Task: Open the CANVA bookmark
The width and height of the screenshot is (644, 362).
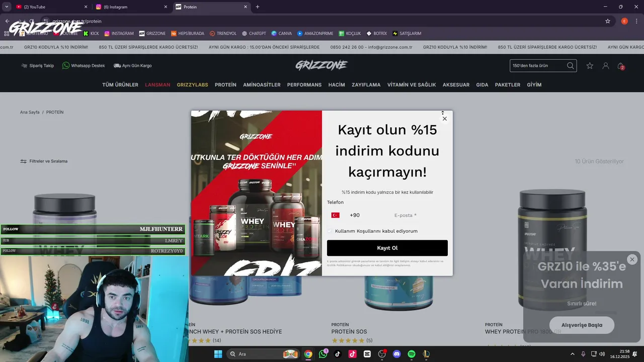Action: click(281, 34)
